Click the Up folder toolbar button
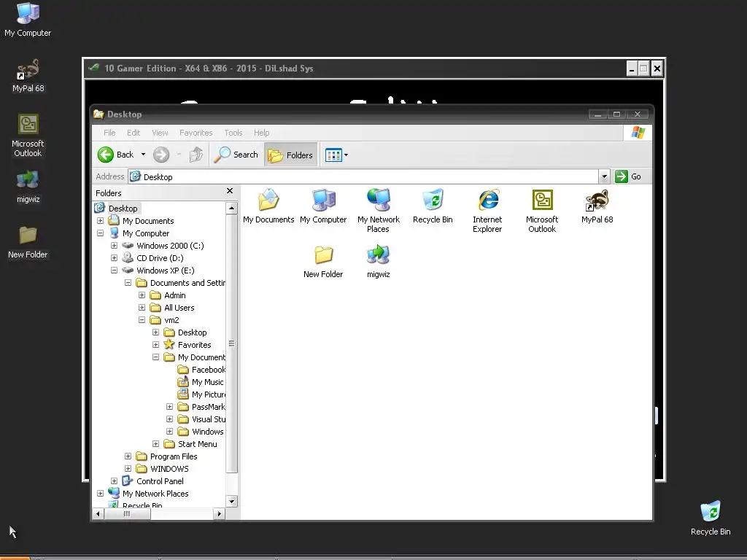747x560 pixels. tap(196, 155)
